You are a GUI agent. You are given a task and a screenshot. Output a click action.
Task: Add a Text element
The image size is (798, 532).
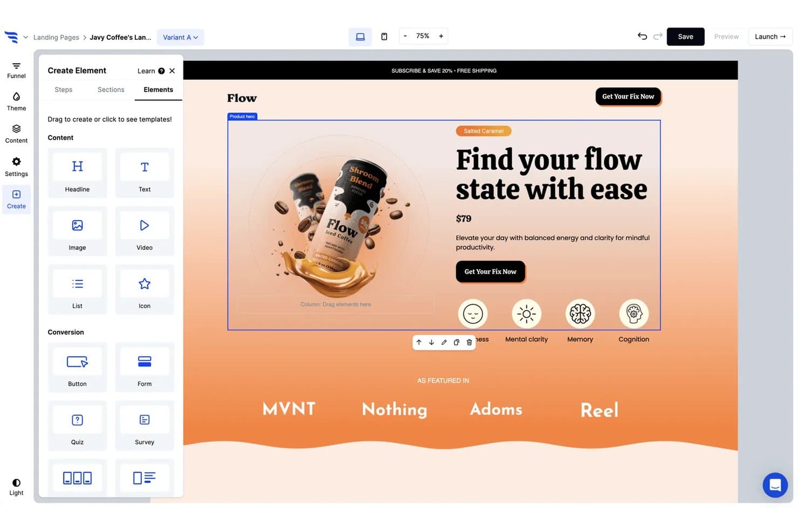tap(145, 172)
